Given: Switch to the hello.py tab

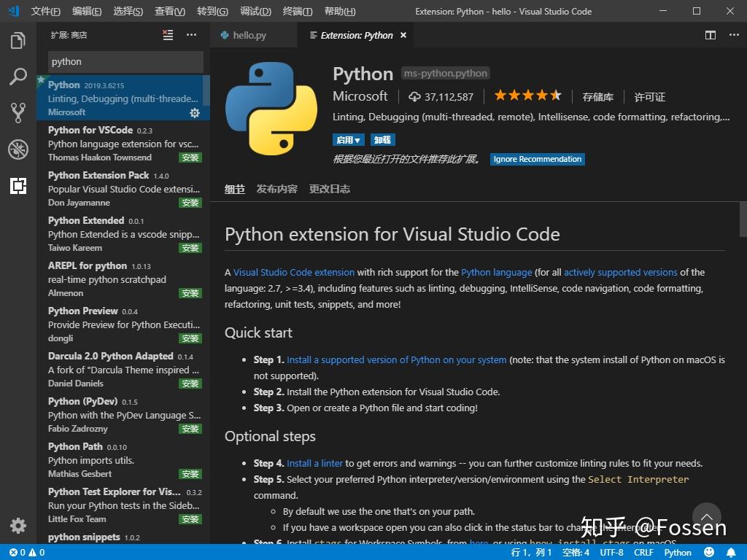Looking at the screenshot, I should point(249,34).
